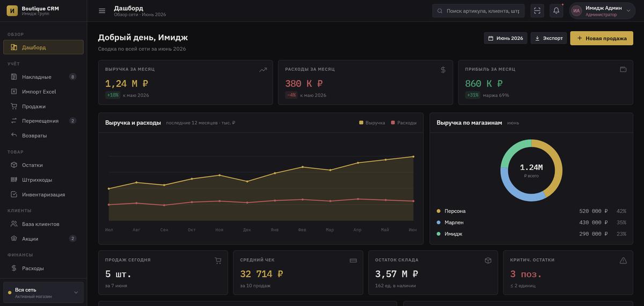Click the Остатки box icon in sidebar
The width and height of the screenshot is (644, 306).
14,165
